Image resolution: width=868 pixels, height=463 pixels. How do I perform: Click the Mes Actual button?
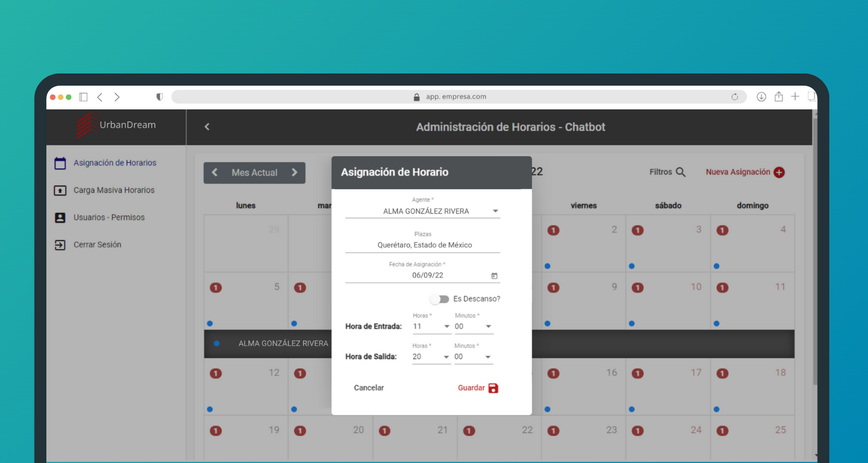(x=255, y=172)
